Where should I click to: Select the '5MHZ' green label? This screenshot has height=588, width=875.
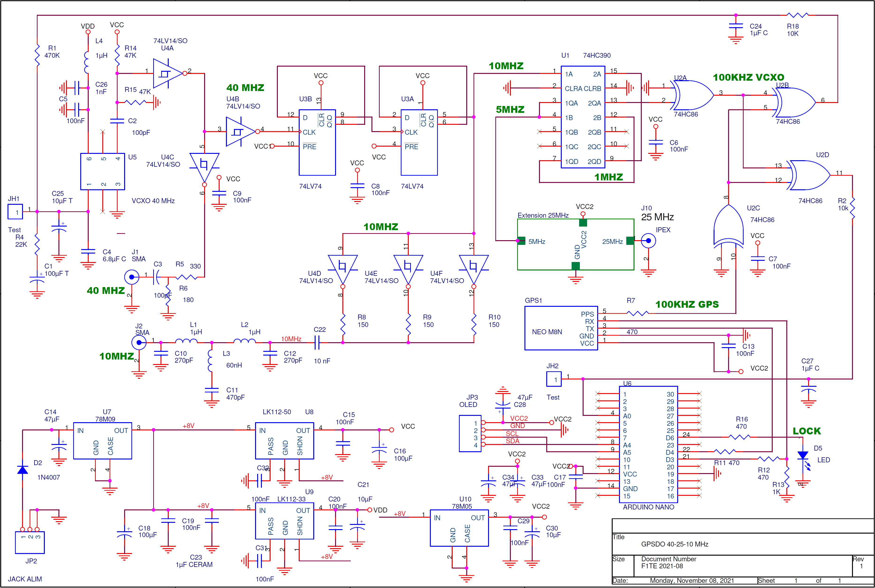[x=510, y=110]
